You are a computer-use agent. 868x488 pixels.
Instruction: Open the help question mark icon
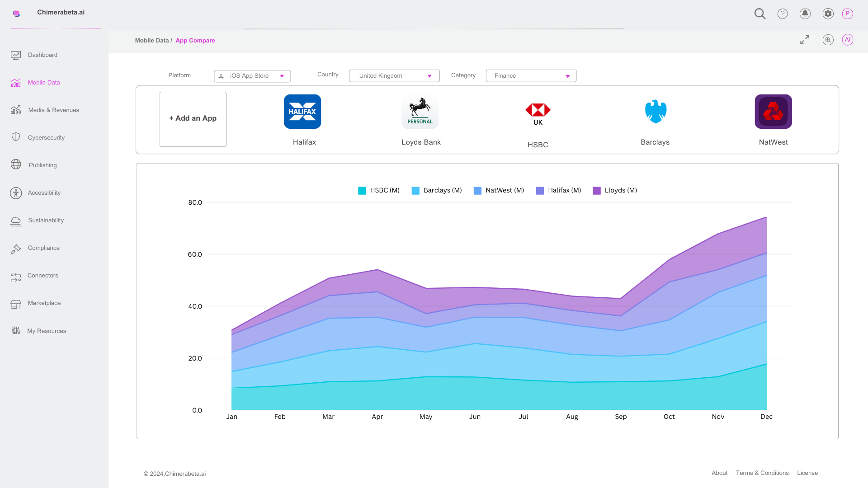click(x=783, y=14)
